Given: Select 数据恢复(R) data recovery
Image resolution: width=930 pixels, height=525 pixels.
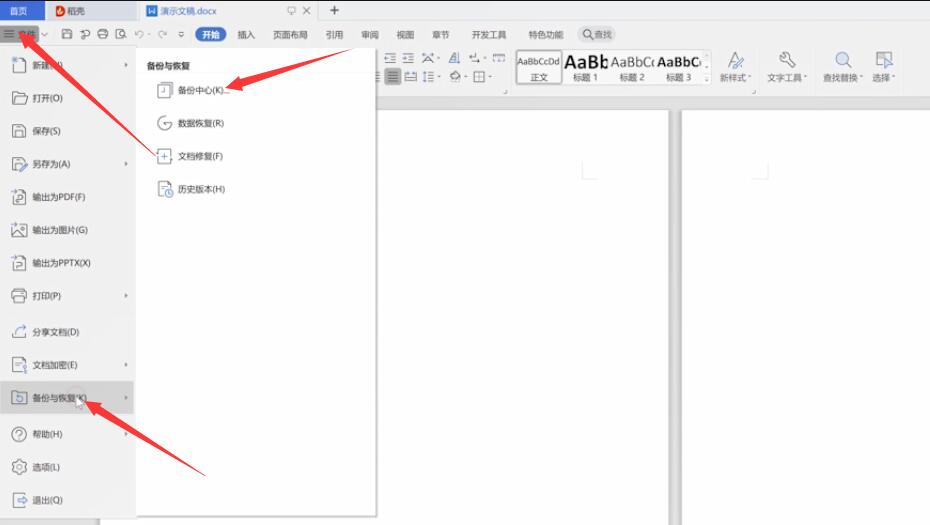Looking at the screenshot, I should tap(191, 123).
